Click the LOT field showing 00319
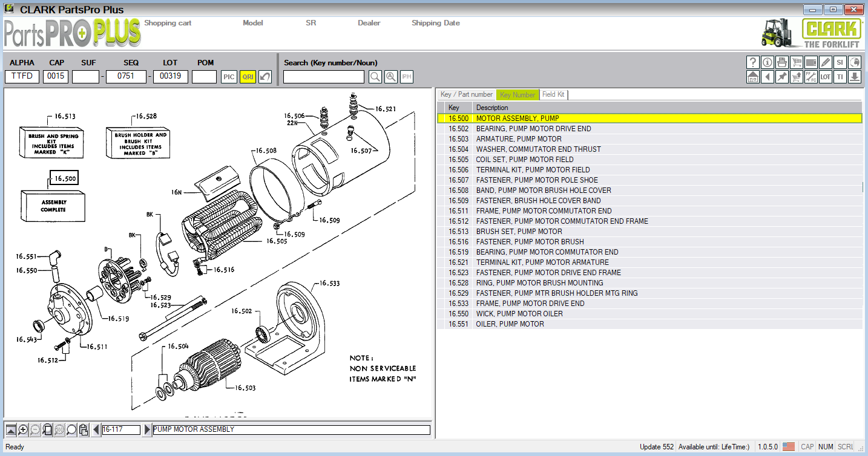This screenshot has height=456, width=868. click(170, 77)
